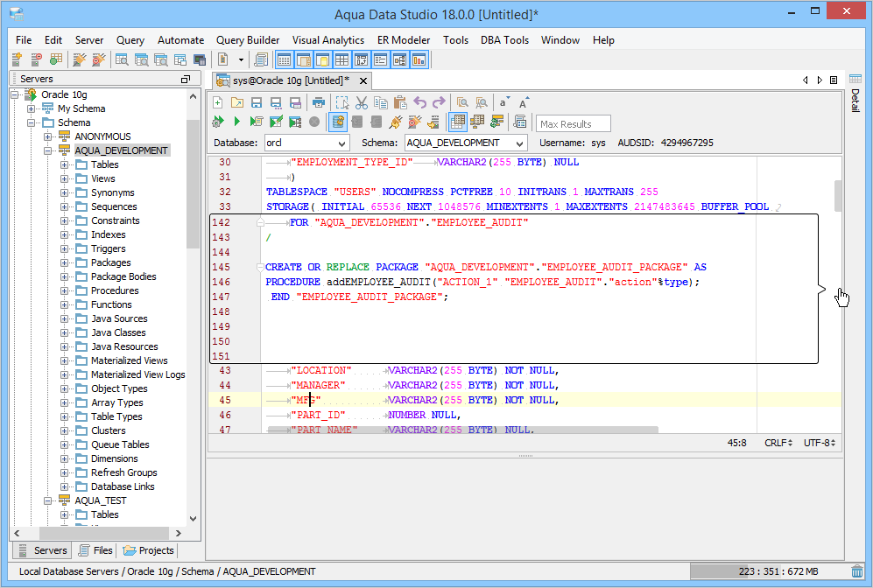Viewport: 873px width, 588px height.
Task: Open the arrow dropdown beside the script icon
Action: click(x=241, y=59)
